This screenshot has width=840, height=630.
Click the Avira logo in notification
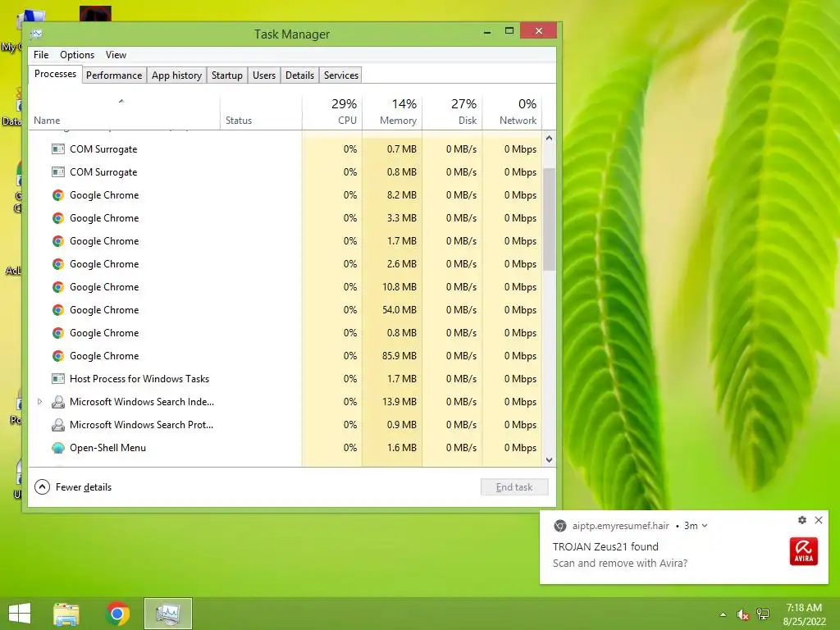[x=804, y=551]
